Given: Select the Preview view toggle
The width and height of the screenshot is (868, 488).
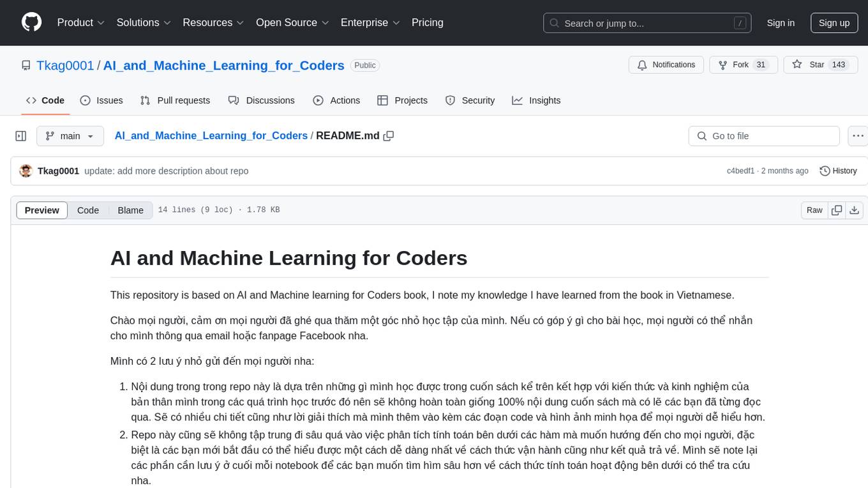Looking at the screenshot, I should (42, 210).
